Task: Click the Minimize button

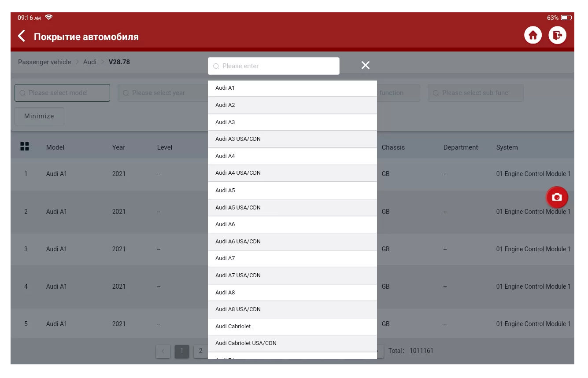Action: tap(39, 116)
